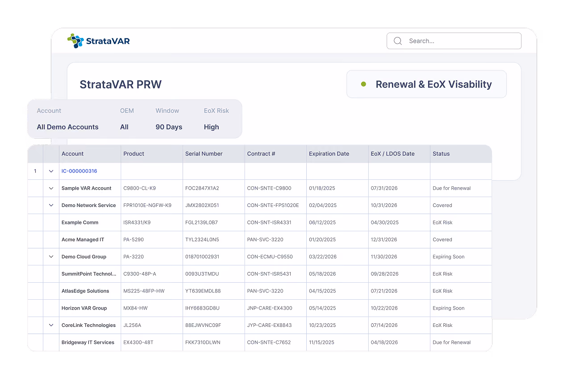This screenshot has width=588, height=392.
Task: Click product FPR1010E-NGFW-K9
Action: pyautogui.click(x=147, y=206)
